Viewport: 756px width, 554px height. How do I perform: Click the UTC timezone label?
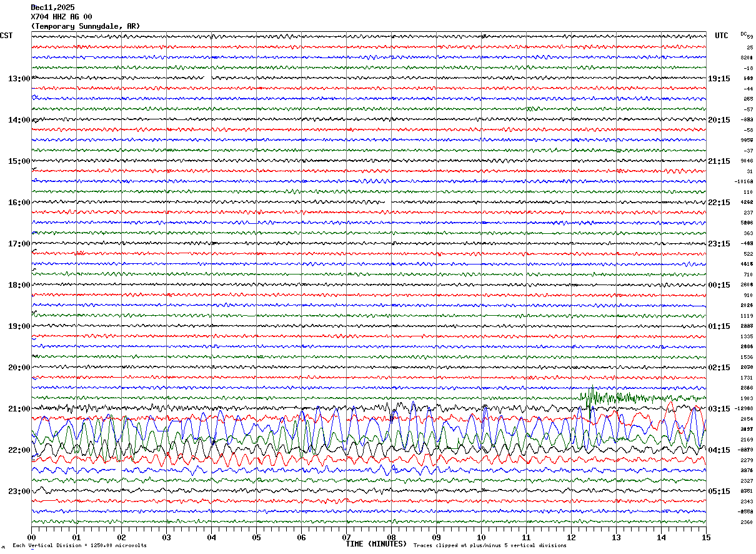(x=721, y=36)
